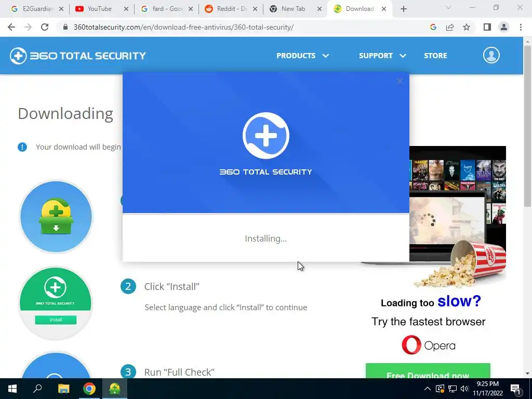
Task: Click the blue info exclamation icon
Action: point(22,147)
